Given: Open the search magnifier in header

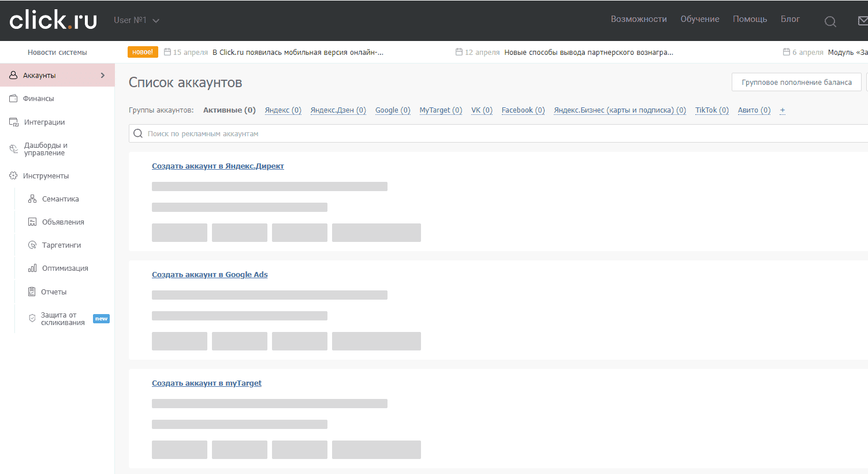Looking at the screenshot, I should point(830,21).
